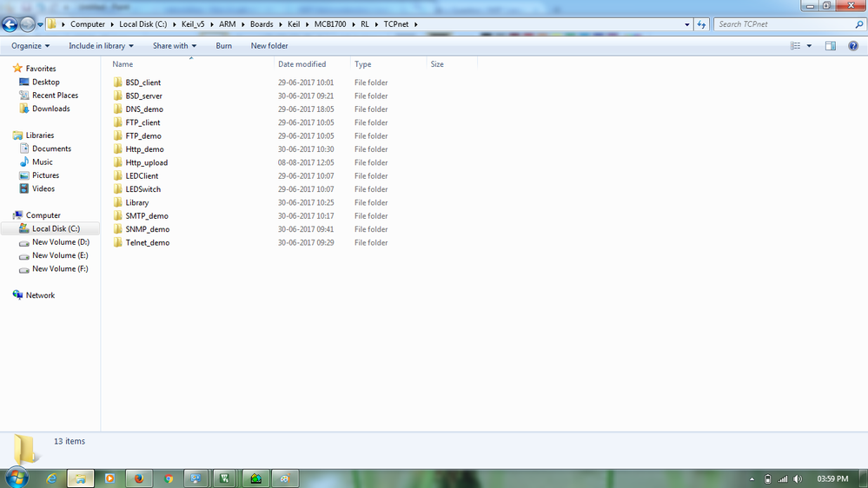This screenshot has width=868, height=488.
Task: Open New Volume (D:) drive
Action: point(60,241)
